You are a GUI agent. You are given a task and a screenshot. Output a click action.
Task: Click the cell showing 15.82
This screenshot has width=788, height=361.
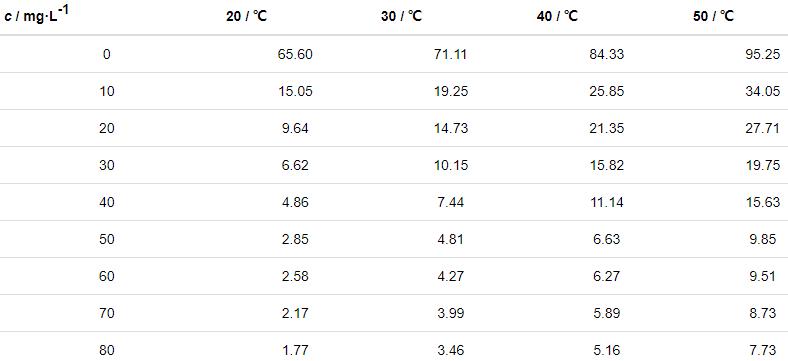click(607, 165)
